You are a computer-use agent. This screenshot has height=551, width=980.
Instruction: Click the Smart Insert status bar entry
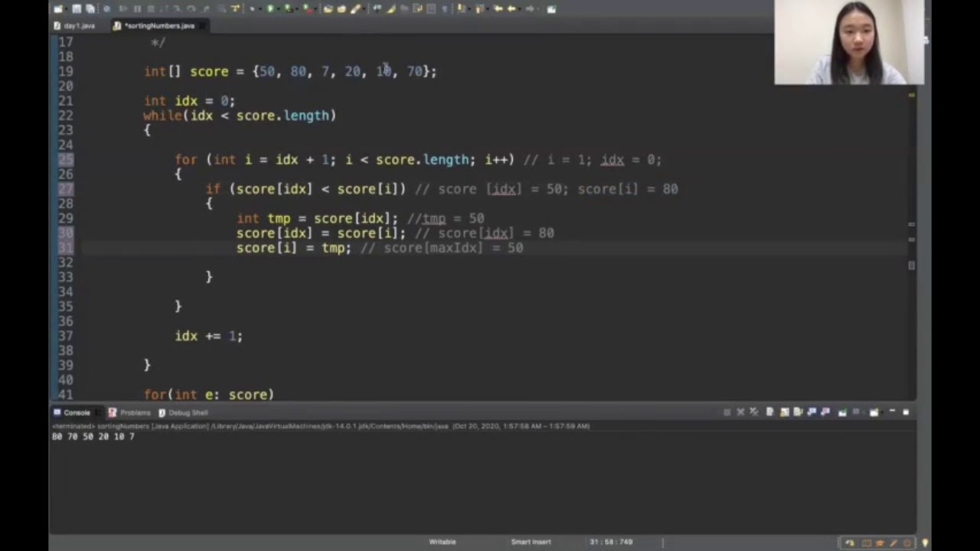[x=531, y=542]
